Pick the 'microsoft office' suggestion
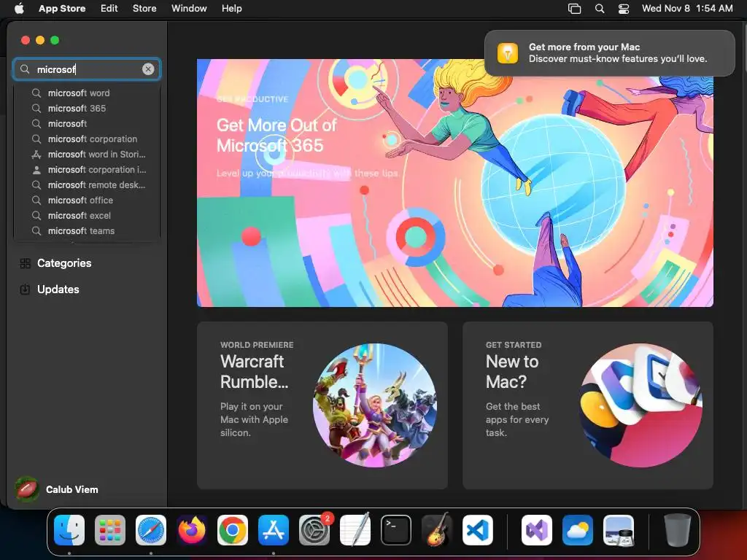This screenshot has height=560, width=747. (x=87, y=200)
